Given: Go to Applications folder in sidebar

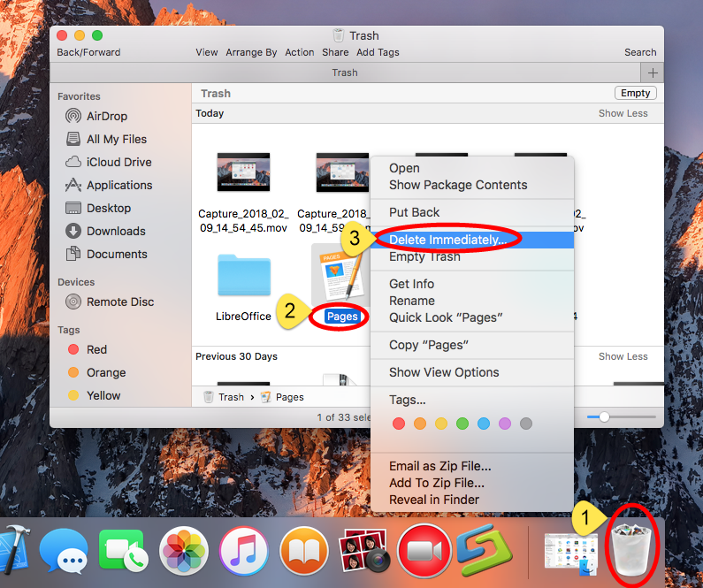Looking at the screenshot, I should (x=109, y=185).
